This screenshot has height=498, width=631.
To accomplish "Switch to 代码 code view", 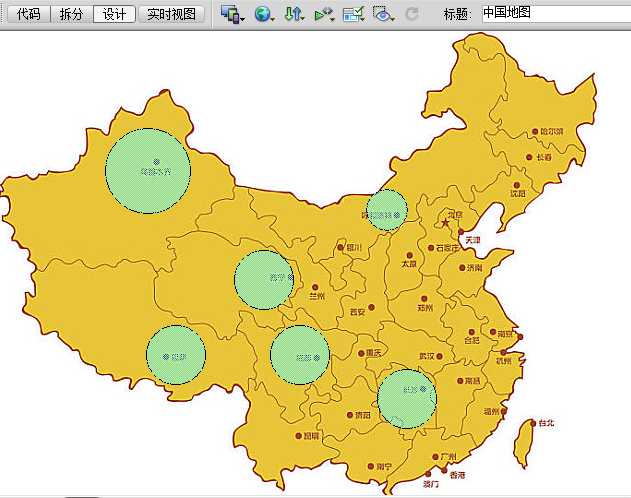I will coord(29,14).
